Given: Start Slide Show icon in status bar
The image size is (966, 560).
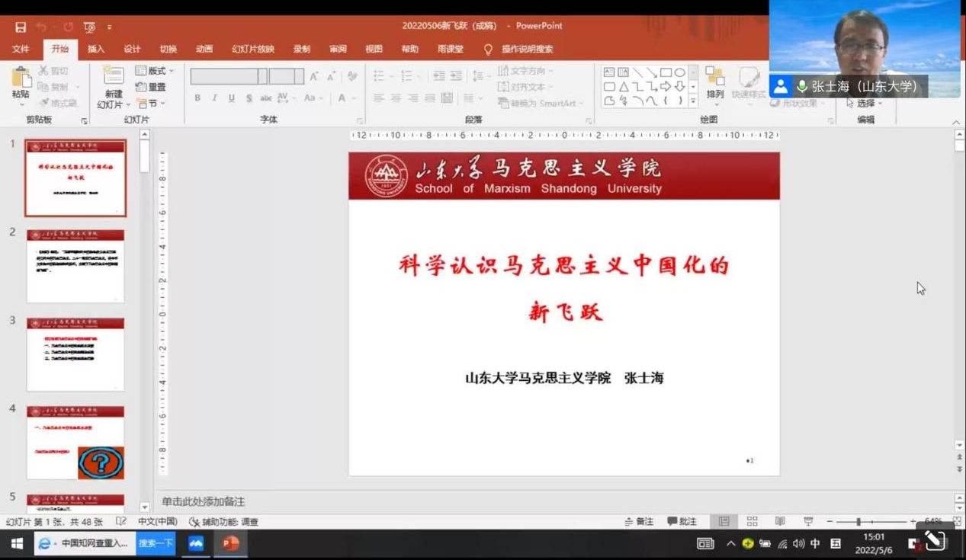Looking at the screenshot, I should coord(807,522).
